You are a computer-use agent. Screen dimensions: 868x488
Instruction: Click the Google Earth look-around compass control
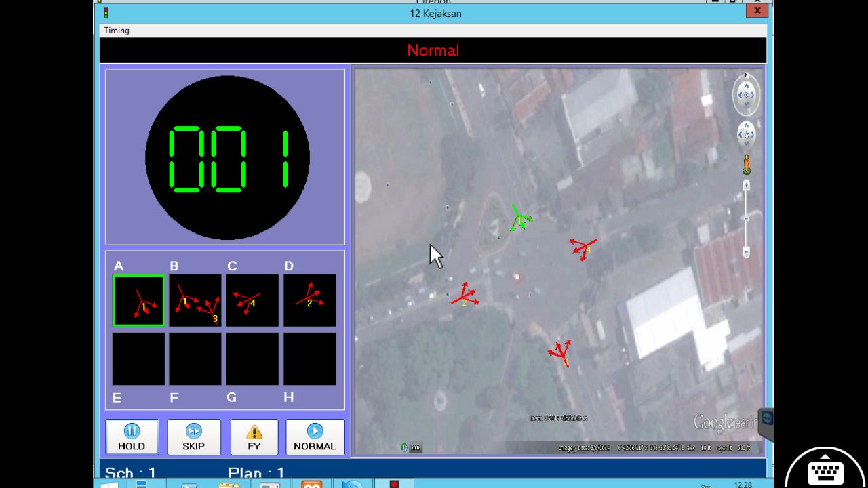coord(746,95)
